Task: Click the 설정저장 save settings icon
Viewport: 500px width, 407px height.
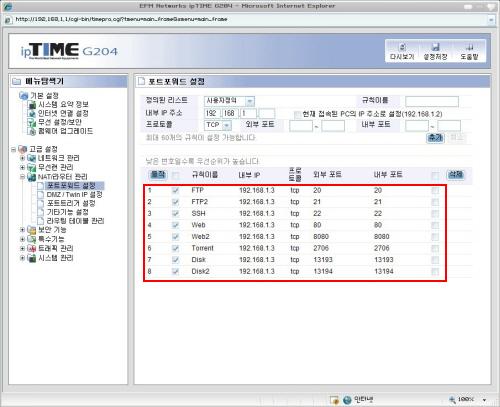Action: 435,47
